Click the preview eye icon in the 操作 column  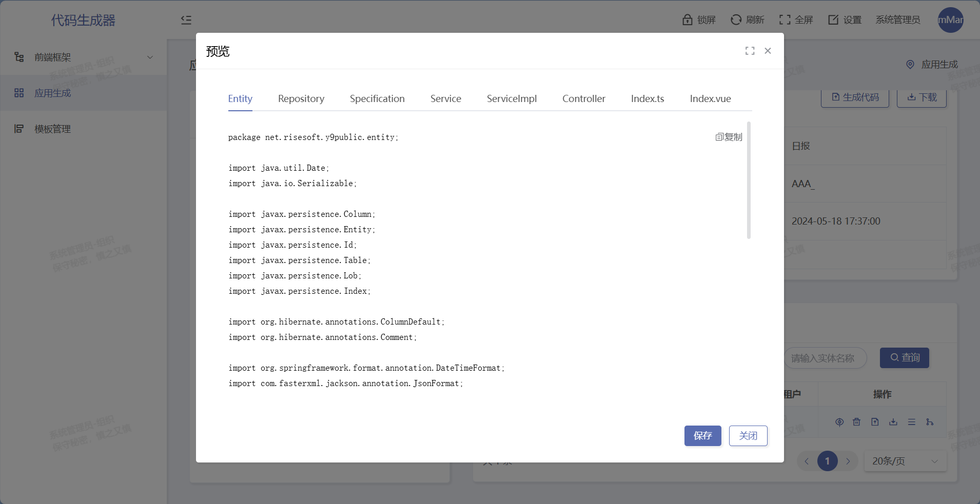(x=839, y=422)
